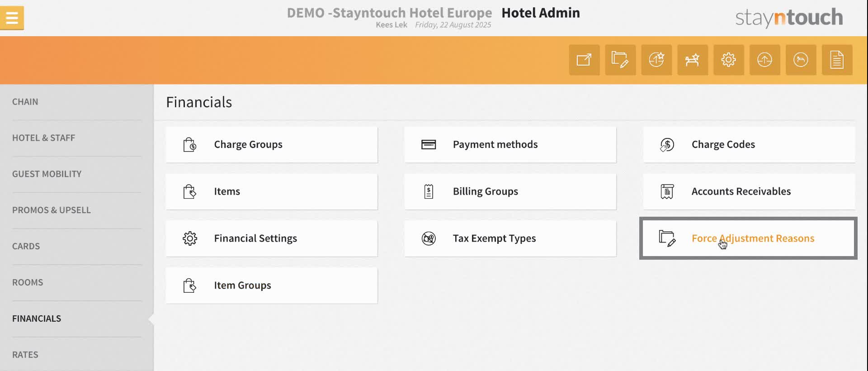Click the Accounts Receivables invoice icon
868x371 pixels.
tap(667, 192)
